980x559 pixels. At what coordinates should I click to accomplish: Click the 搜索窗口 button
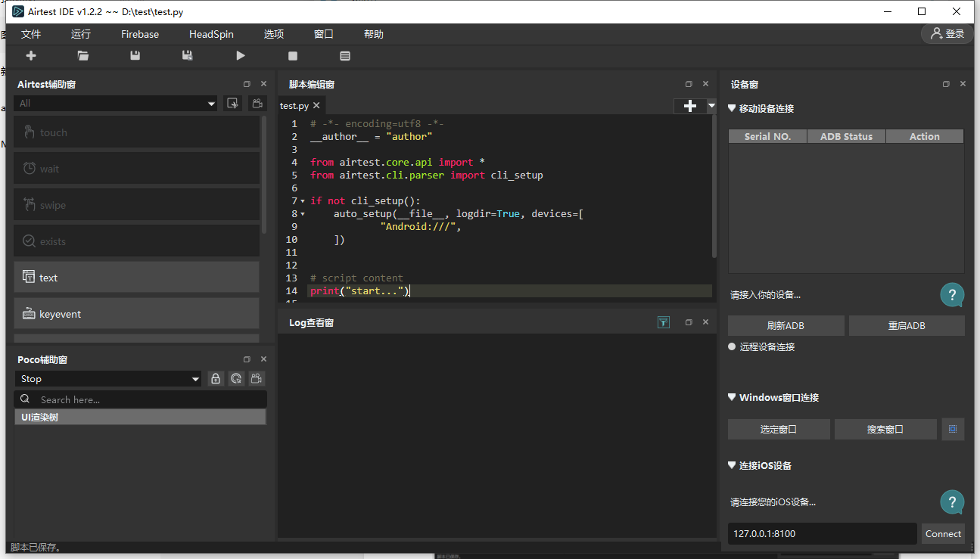click(885, 429)
